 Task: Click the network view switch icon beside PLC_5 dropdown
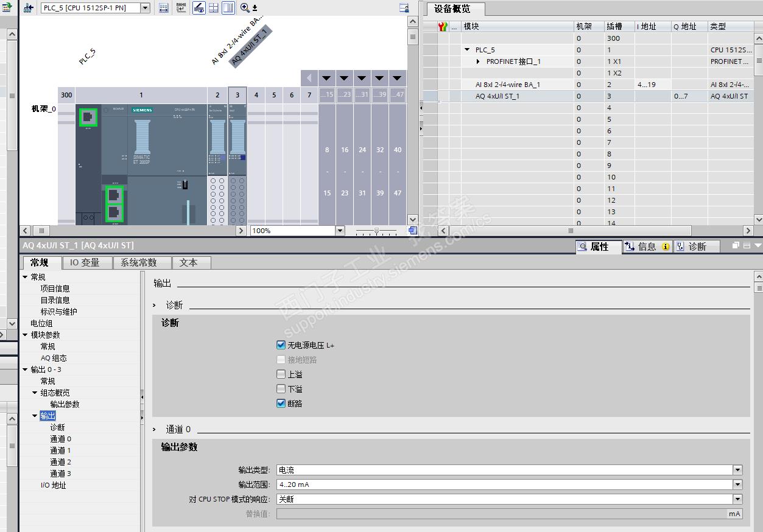tap(28, 8)
